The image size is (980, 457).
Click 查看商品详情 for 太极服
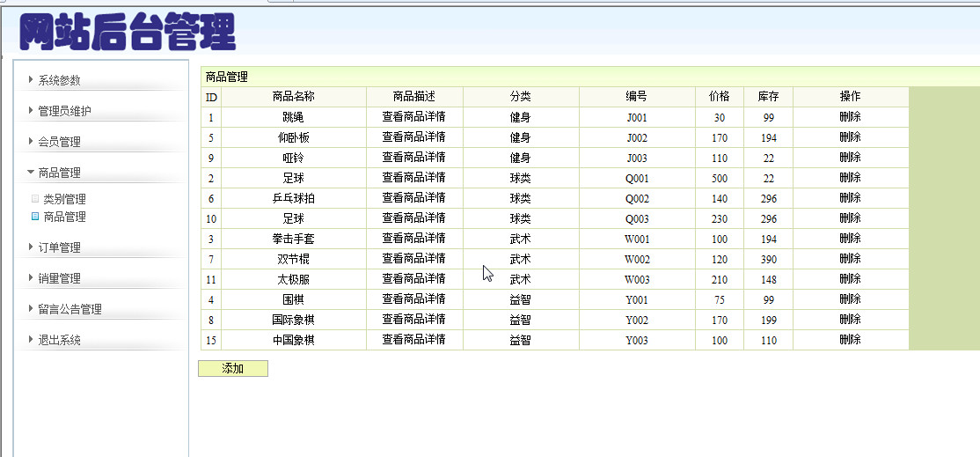click(413, 279)
